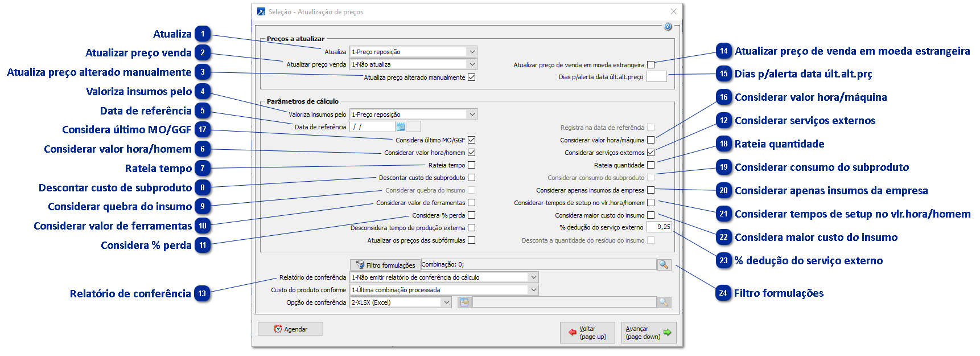This screenshot has height=356, width=980.
Task: Click Voltar (page up) red arrow button
Action: pos(587,333)
